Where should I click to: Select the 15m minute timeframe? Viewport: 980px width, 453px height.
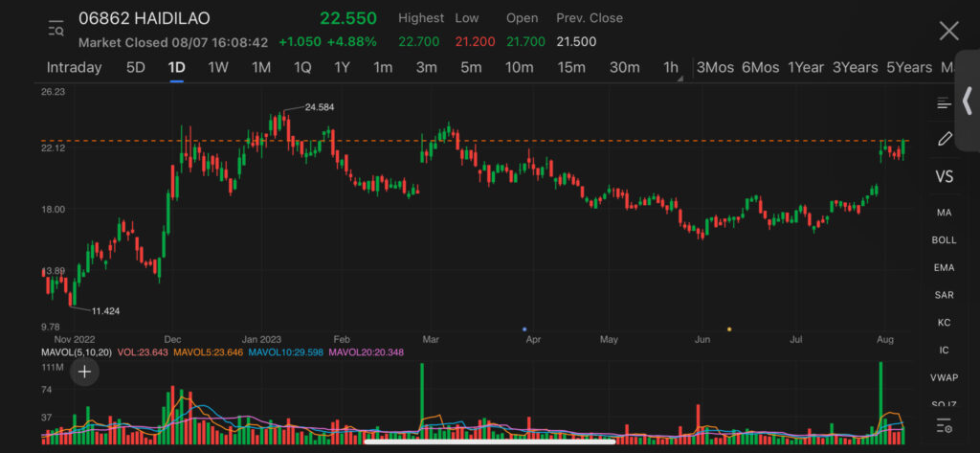(x=571, y=68)
